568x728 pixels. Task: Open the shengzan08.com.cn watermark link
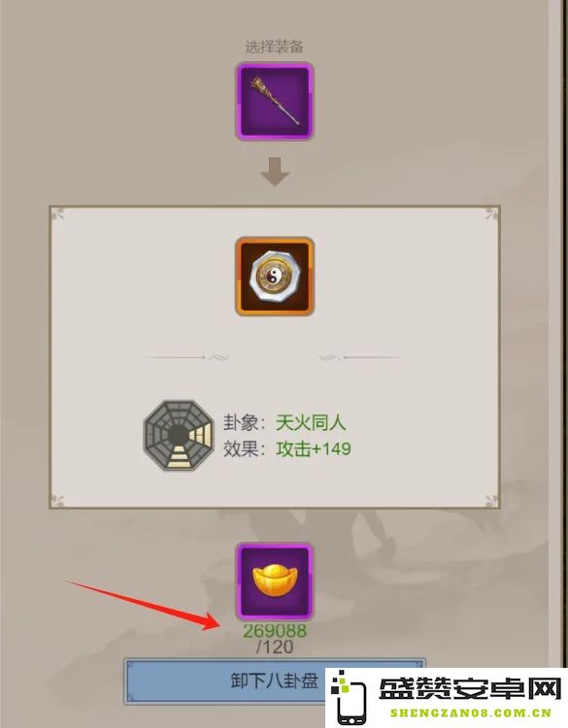pos(471,713)
